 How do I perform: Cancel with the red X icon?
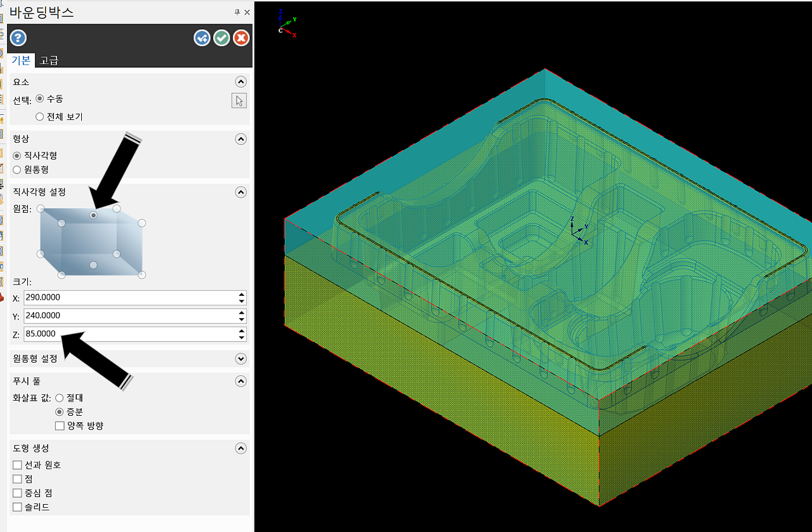(x=241, y=38)
